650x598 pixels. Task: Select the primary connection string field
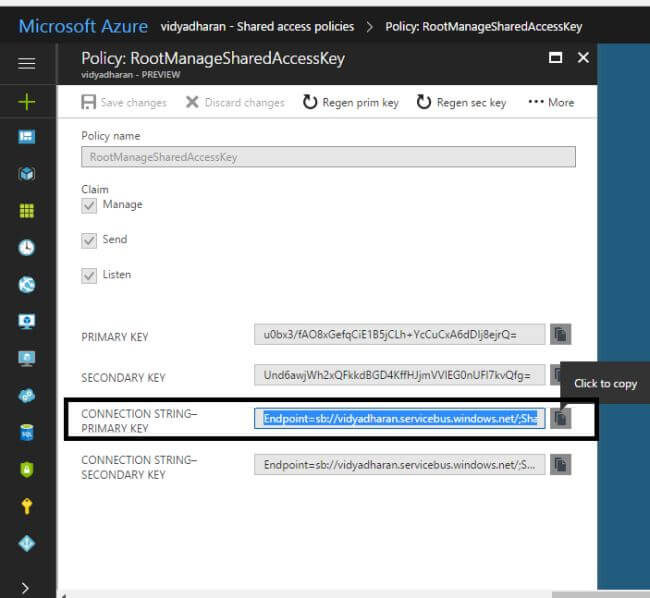click(x=400, y=419)
